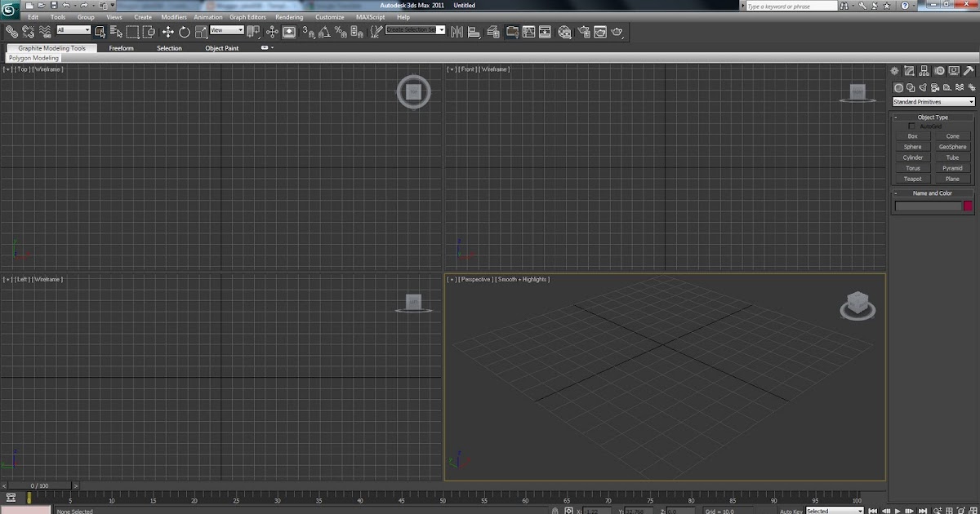The height and width of the screenshot is (514, 980).
Task: Switch to Cameras category icon
Action: coord(935,87)
